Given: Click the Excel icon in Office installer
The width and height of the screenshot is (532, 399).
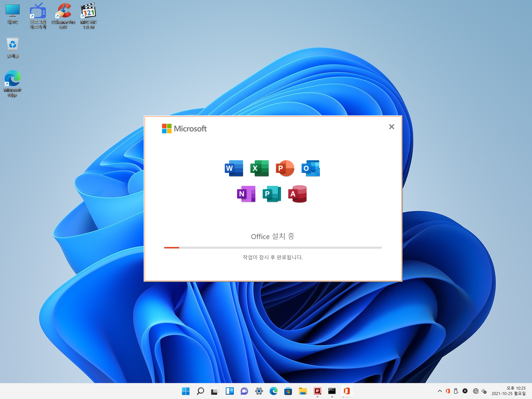Looking at the screenshot, I should tap(259, 168).
